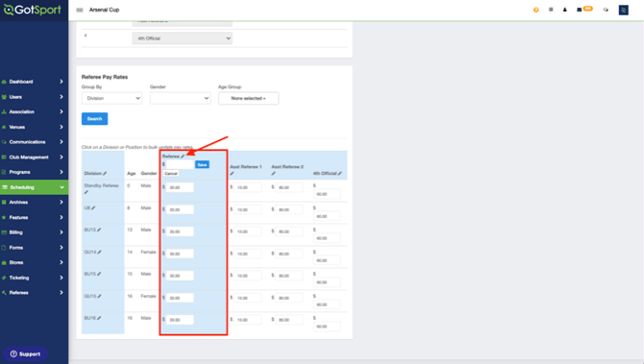Click Cancel in the Referee bulk update
The width and height of the screenshot is (644, 364).
171,174
